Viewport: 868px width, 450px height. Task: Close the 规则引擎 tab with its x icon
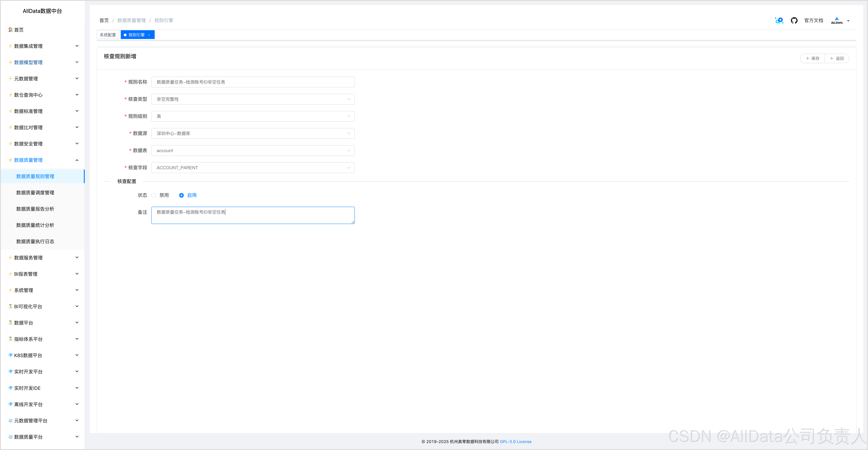pyautogui.click(x=149, y=35)
